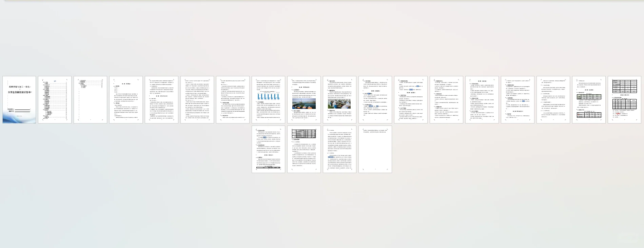Select the page 6 thumbnail
644x248 pixels.
click(x=197, y=100)
